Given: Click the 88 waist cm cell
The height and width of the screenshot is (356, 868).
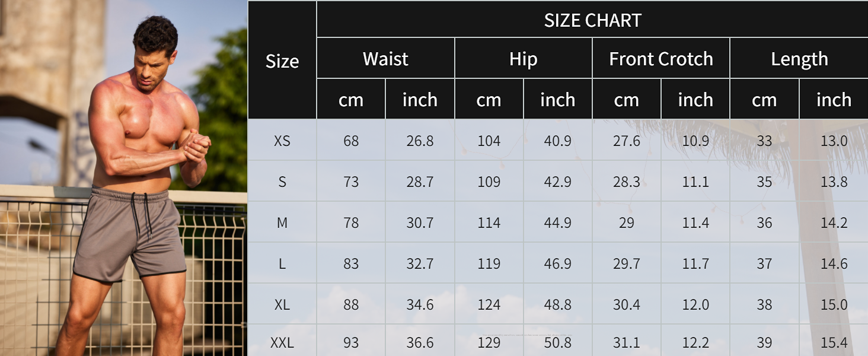Looking at the screenshot, I should coord(351,304).
